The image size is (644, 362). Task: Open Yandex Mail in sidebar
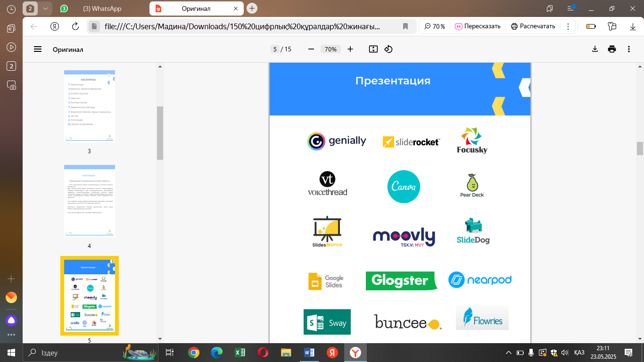pos(11,297)
